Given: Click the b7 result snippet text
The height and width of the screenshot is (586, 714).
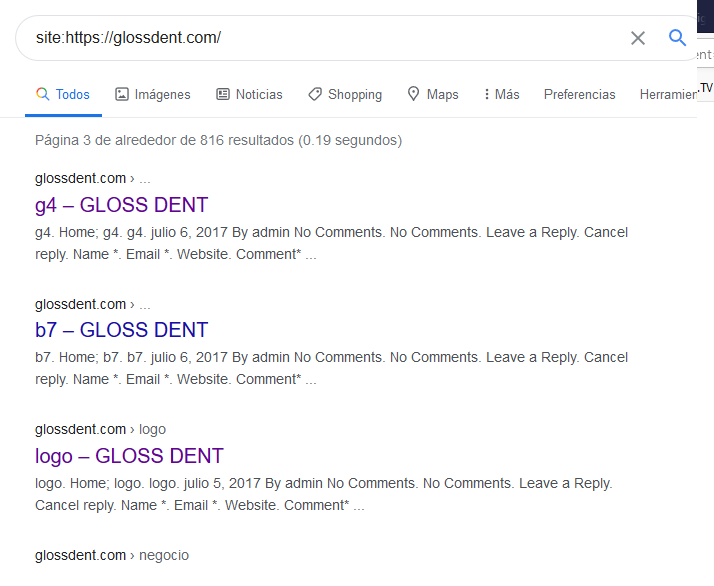Looking at the screenshot, I should 331,368.
